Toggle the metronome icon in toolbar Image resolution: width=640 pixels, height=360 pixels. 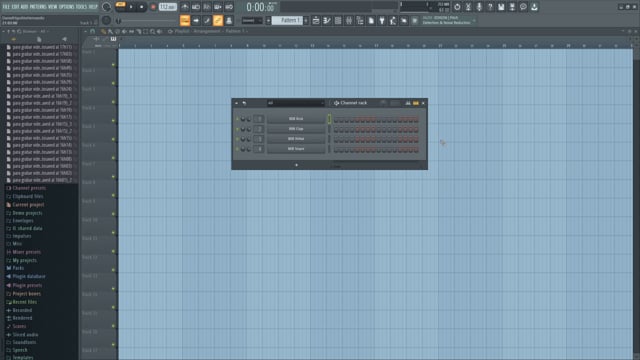click(185, 7)
